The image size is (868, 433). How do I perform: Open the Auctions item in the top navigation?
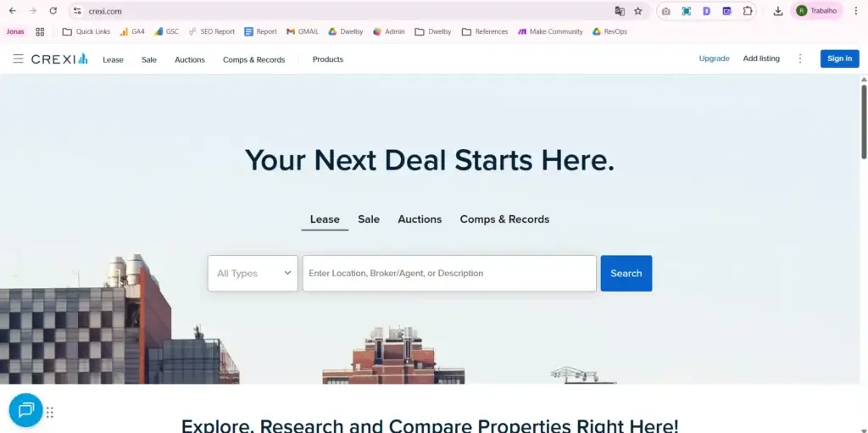[190, 59]
